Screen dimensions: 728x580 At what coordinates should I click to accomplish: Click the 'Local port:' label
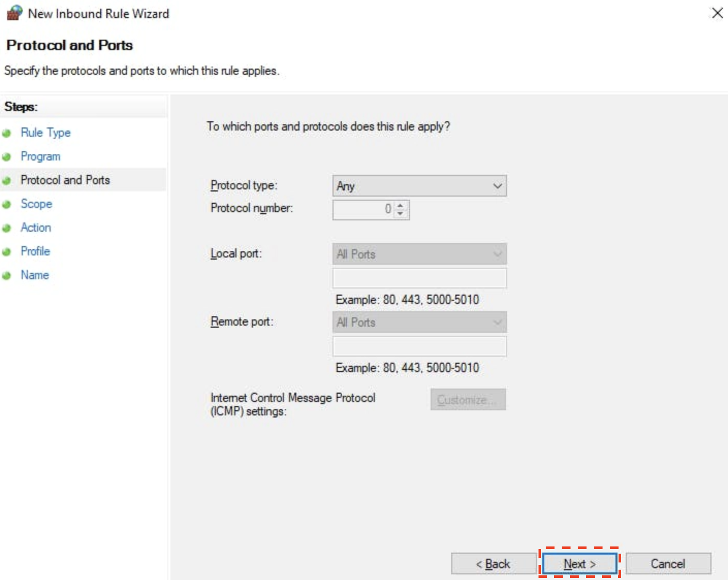coord(236,253)
